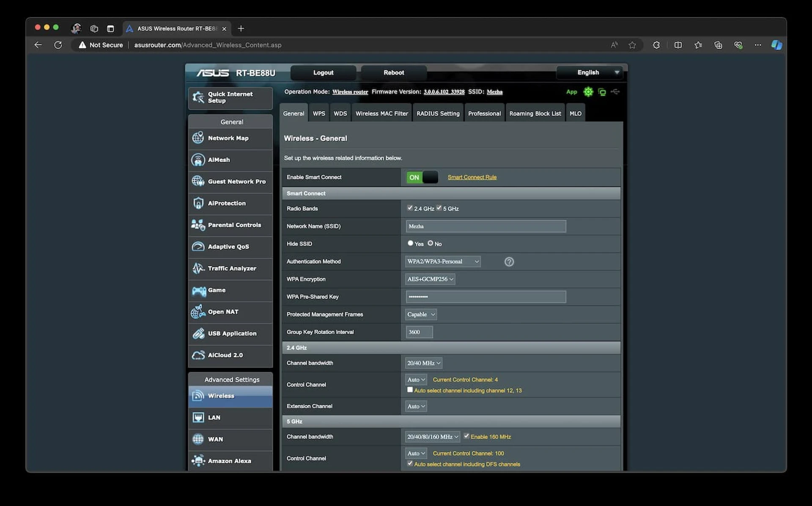Screen dimensions: 812x506
Task: Toggle auto select including DFS channels
Action: (410, 463)
